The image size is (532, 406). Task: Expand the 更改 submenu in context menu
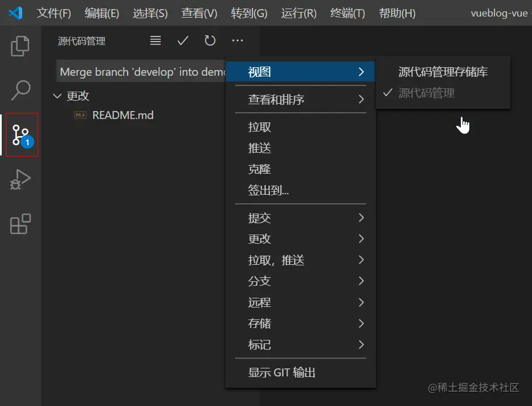click(x=301, y=239)
